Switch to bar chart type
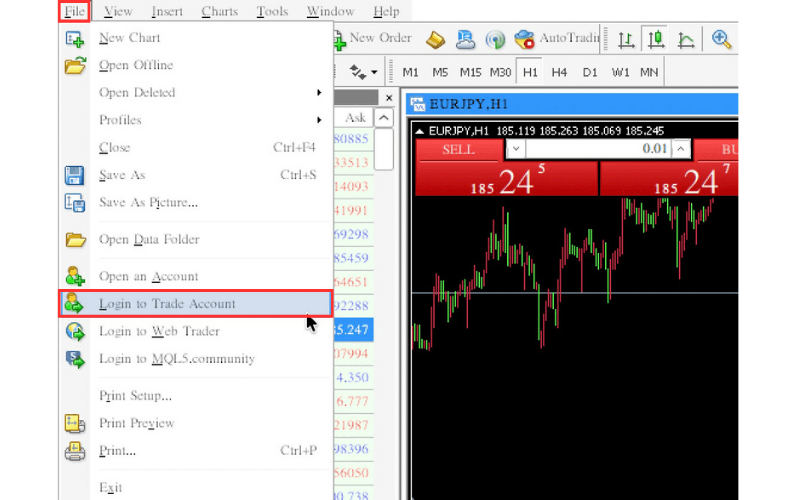Image resolution: width=800 pixels, height=500 pixels. point(626,39)
